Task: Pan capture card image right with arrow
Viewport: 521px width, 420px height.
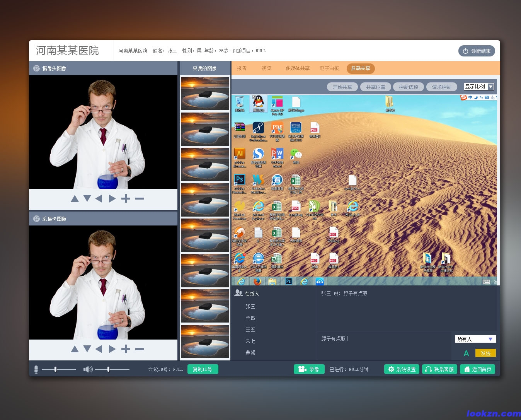Action: (x=112, y=349)
